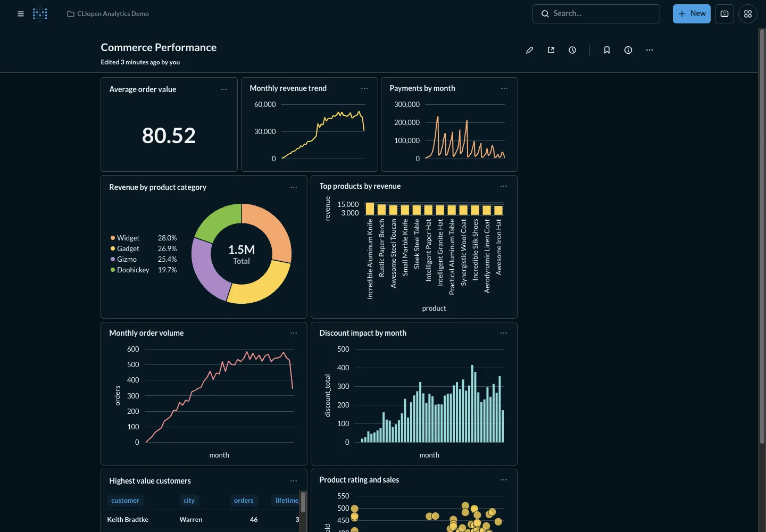
Task: Click the Monthly order volume title
Action: 146,333
